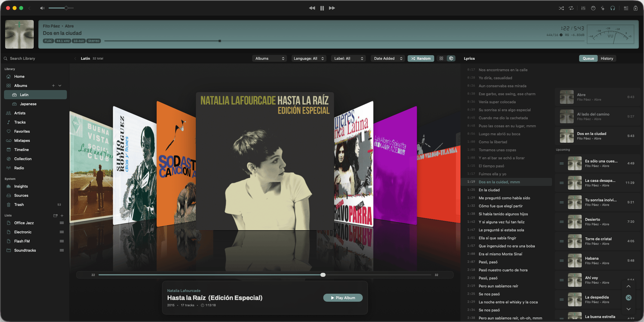Open the Albums view dropdown
This screenshot has width=644, height=322.
(269, 59)
